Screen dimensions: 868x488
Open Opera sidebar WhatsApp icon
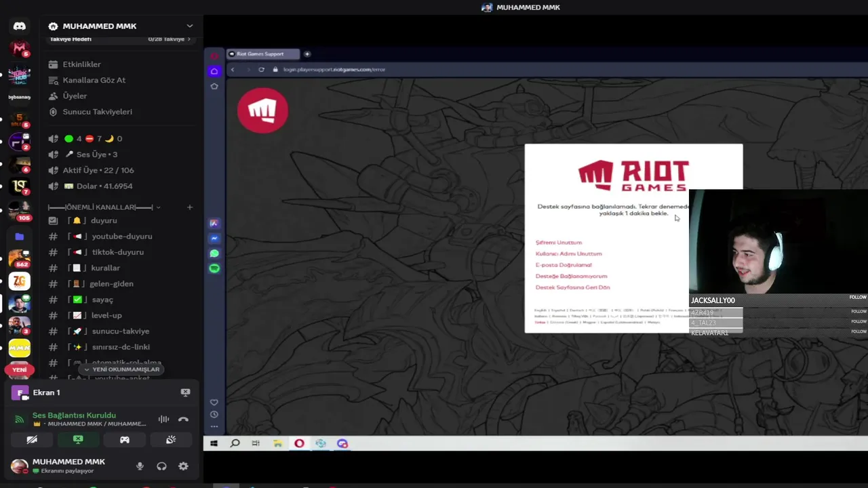214,253
